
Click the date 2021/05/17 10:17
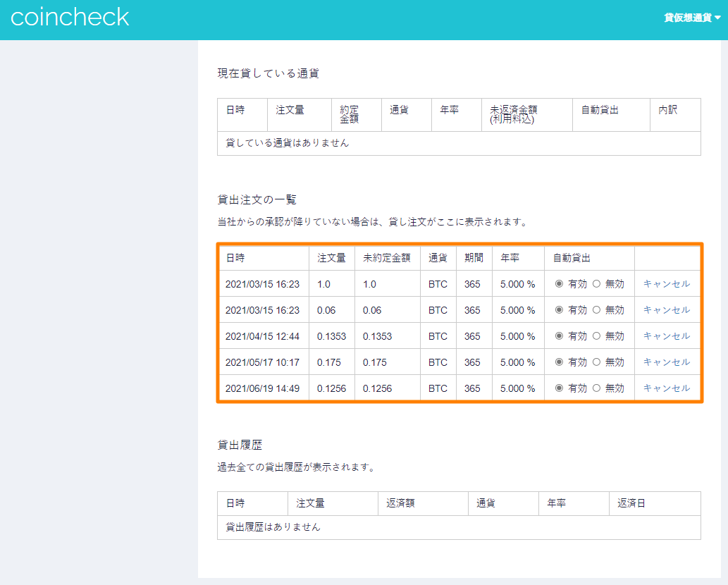click(262, 362)
